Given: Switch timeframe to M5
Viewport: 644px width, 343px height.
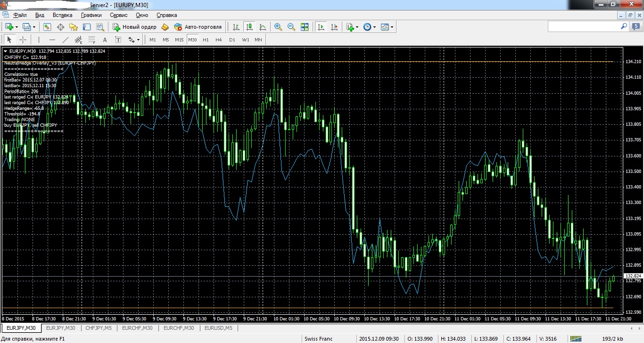Looking at the screenshot, I should pos(166,40).
